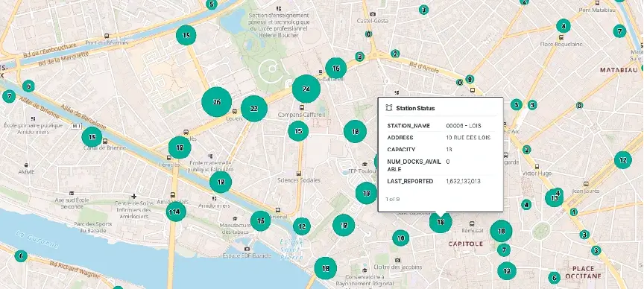This screenshot has height=289, width=644.
Task: Click the 12 marker above Écluse Saint-Pierre
Action: pos(302,226)
